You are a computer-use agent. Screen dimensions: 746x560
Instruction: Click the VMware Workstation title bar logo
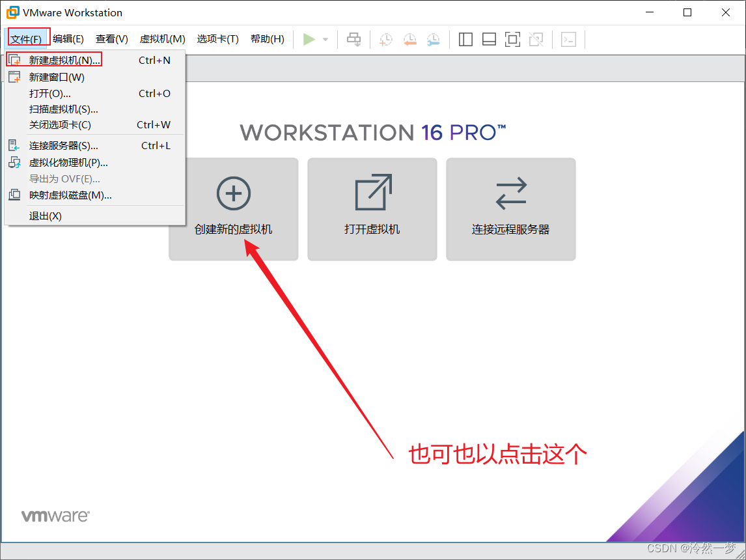pyautogui.click(x=13, y=12)
